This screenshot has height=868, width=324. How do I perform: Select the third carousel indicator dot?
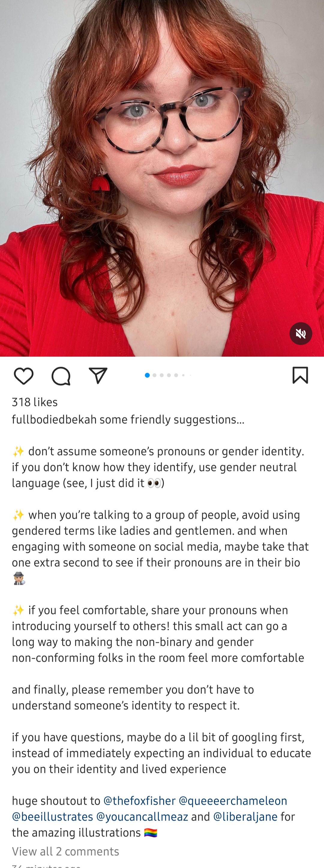[x=161, y=375]
